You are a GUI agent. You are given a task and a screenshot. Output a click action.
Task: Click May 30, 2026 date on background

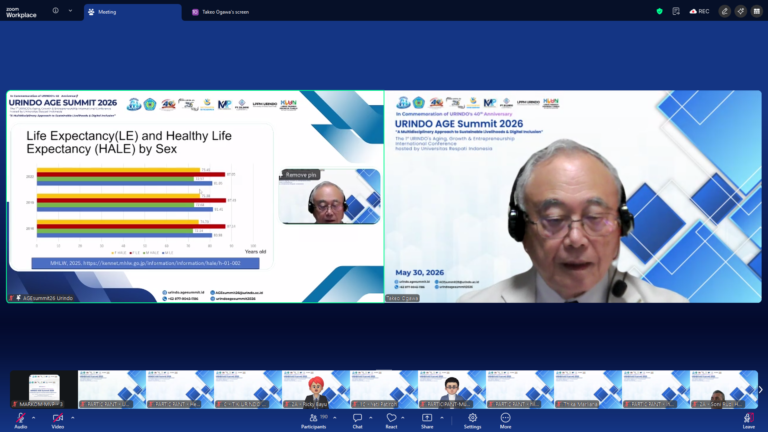tap(420, 272)
